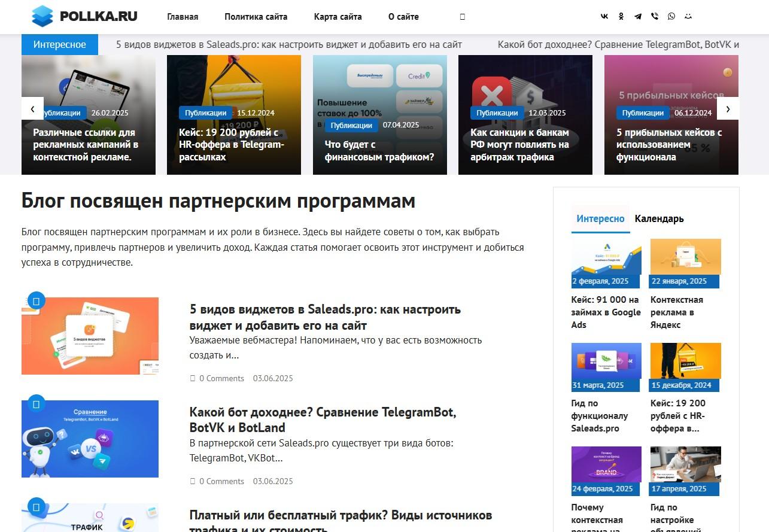The height and width of the screenshot is (532, 769).
Task: Open article 5 видов виджетов в Saleads.pro
Action: [x=325, y=317]
